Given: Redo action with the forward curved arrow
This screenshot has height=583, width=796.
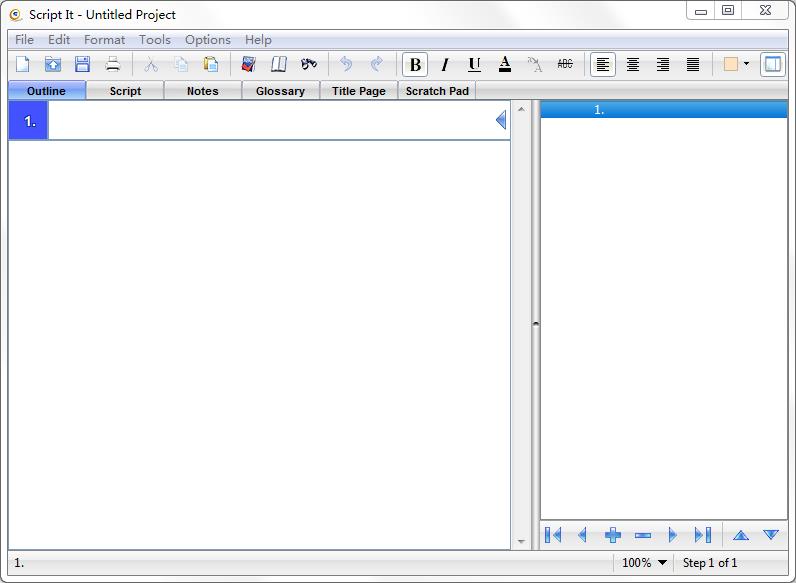Looking at the screenshot, I should (x=376, y=64).
